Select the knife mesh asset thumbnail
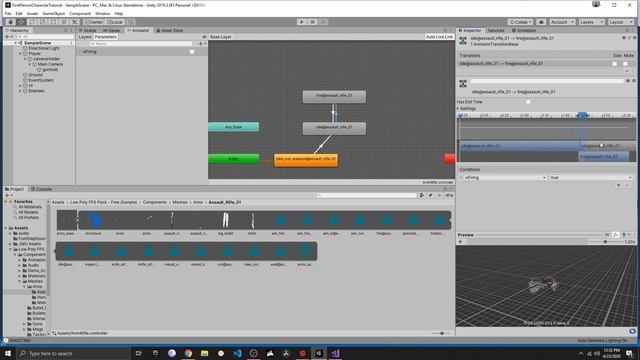Image resolution: width=640 pixels, height=360 pixels. (x=252, y=221)
